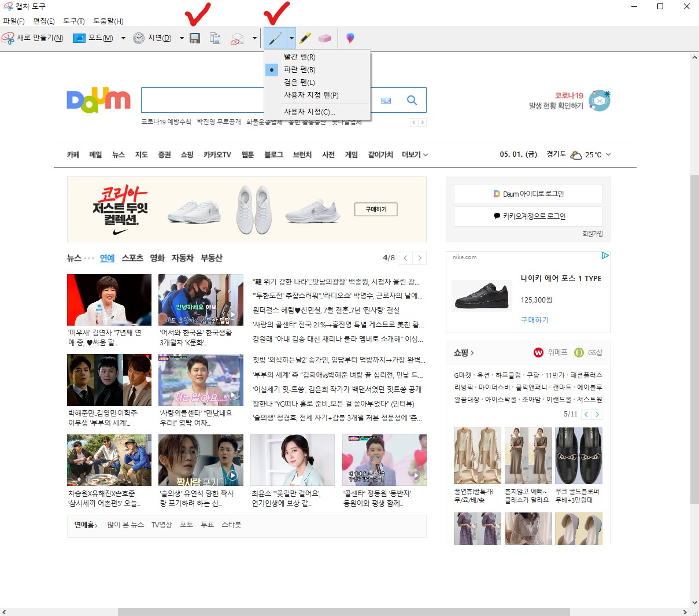This screenshot has width=699, height=616.
Task: Click the 연예홈 link
Action: (x=86, y=525)
